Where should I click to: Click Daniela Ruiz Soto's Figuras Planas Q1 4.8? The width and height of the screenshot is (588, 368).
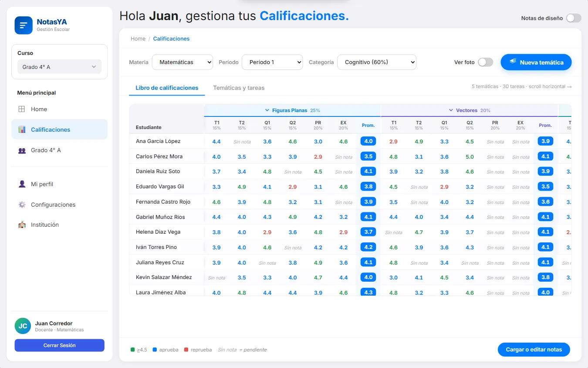[267, 172]
